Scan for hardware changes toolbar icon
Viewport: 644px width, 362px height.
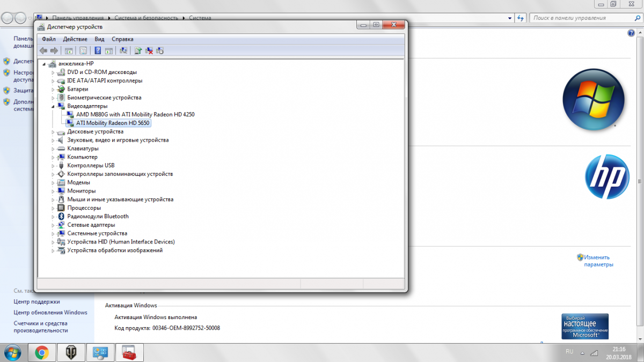123,50
